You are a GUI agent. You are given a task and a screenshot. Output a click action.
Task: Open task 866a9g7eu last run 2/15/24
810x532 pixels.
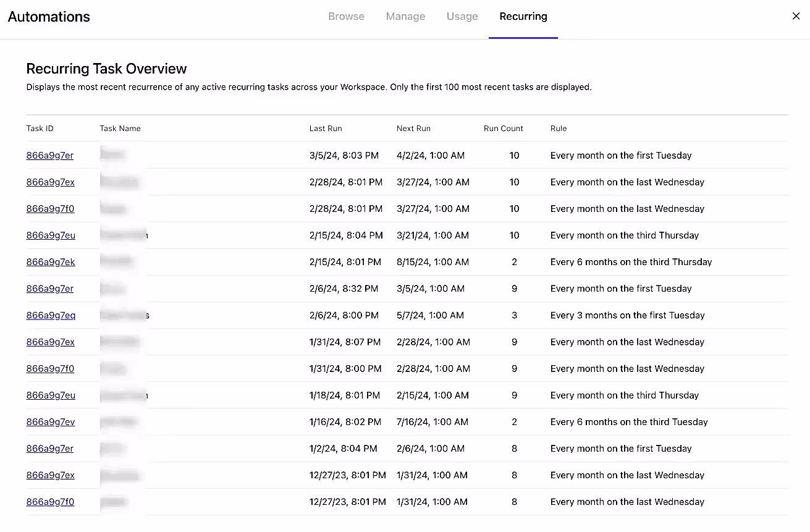pyautogui.click(x=51, y=235)
